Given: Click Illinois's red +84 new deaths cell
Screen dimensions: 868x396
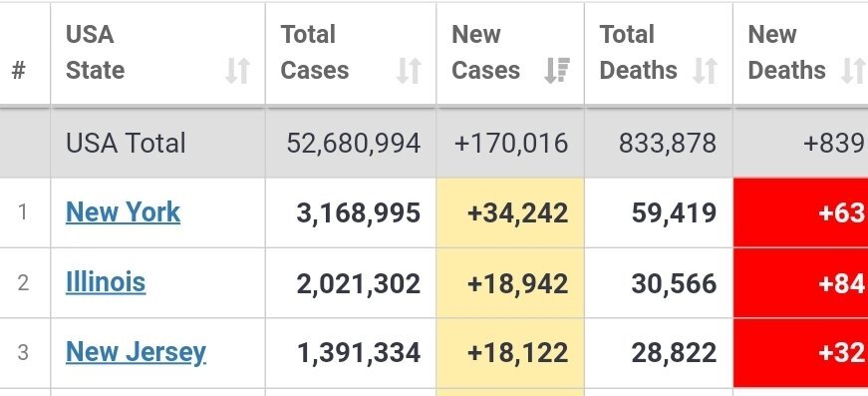Looking at the screenshot, I should [x=800, y=283].
